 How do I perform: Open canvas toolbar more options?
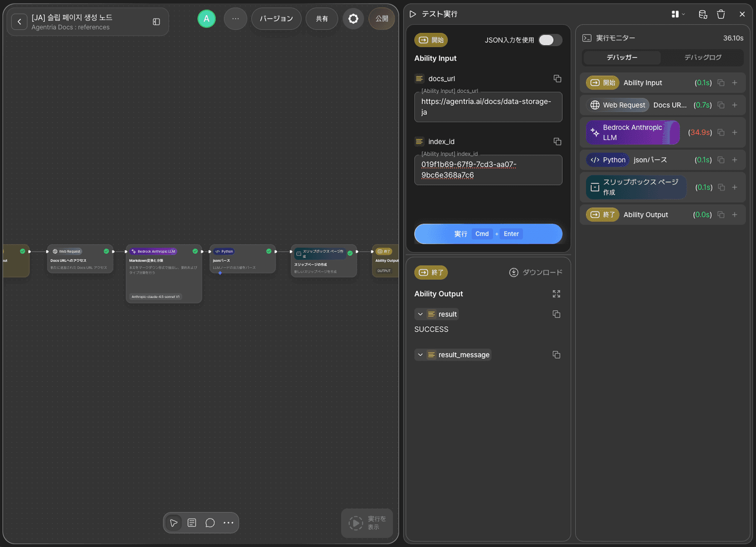coord(228,523)
